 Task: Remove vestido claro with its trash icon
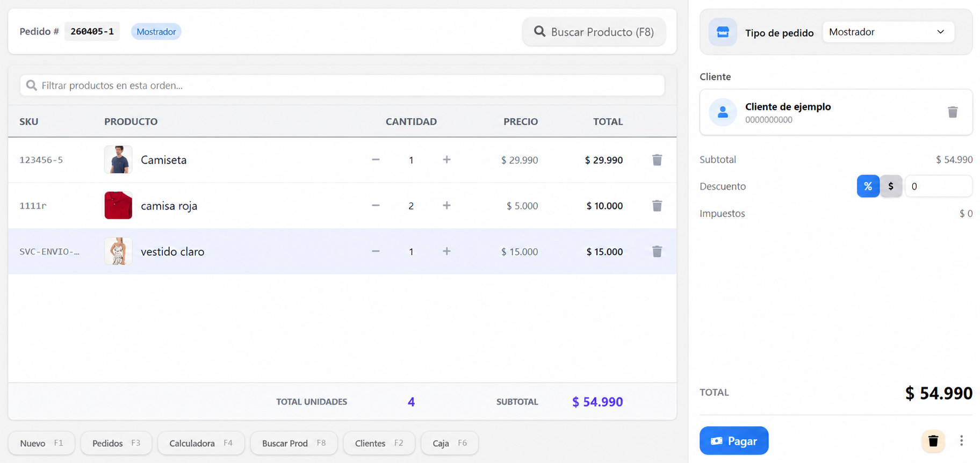[657, 251]
